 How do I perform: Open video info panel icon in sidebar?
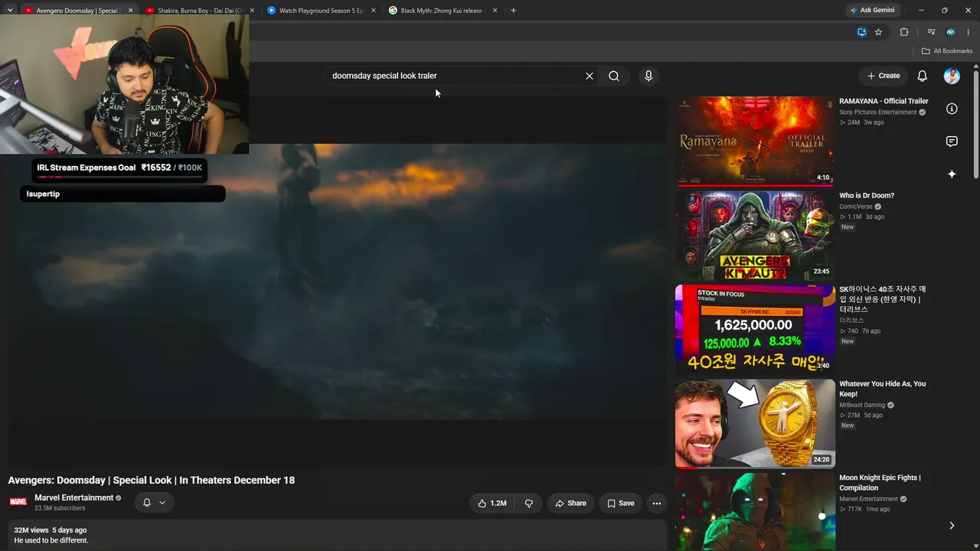952,109
